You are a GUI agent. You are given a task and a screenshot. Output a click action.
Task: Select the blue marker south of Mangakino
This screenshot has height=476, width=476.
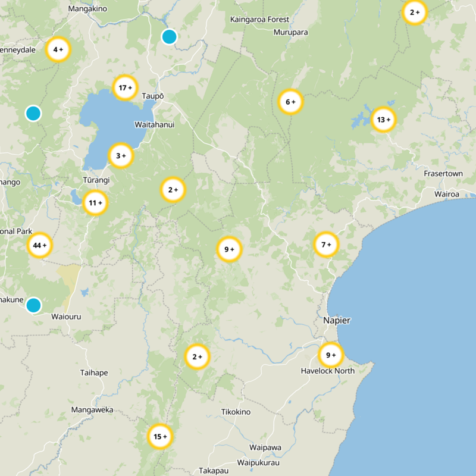pos(169,36)
